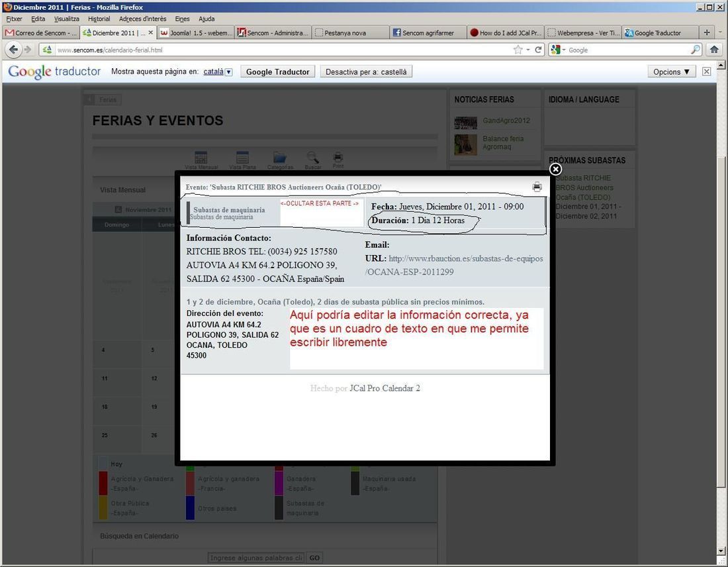Click the Duración: 1 Día 12 Horas text
This screenshot has height=567, width=728.
click(418, 221)
